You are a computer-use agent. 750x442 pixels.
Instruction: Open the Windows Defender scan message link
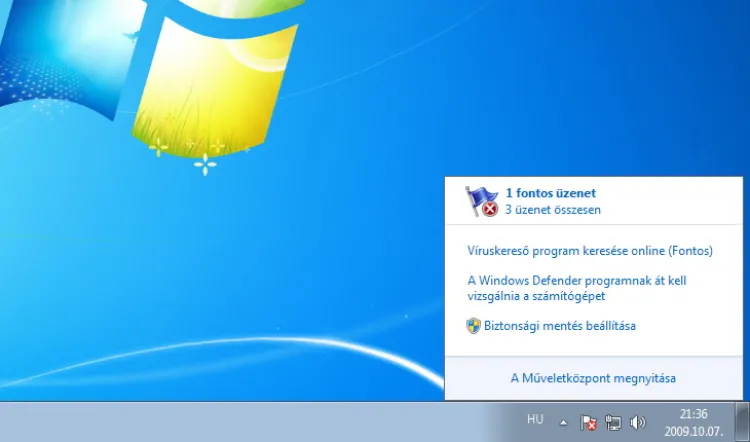577,288
